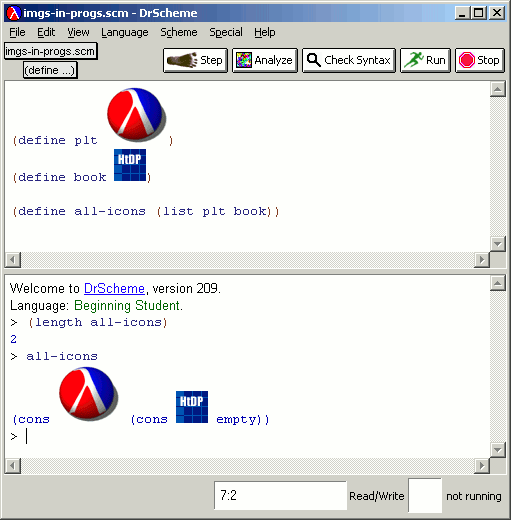Click the Read/Write status label

pyautogui.click(x=377, y=496)
